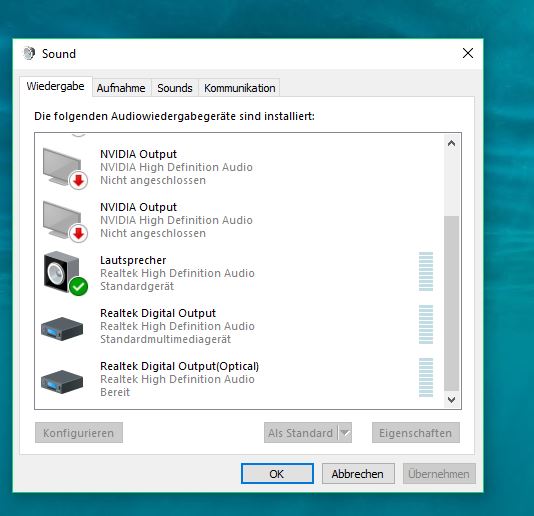The width and height of the screenshot is (534, 516).
Task: Click the Sound speaker icon in title bar
Action: coord(29,53)
